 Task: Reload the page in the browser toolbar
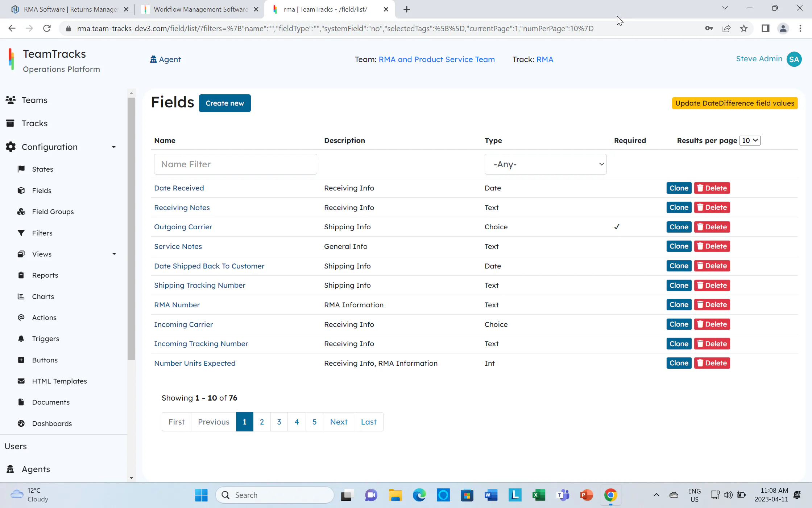(x=47, y=28)
